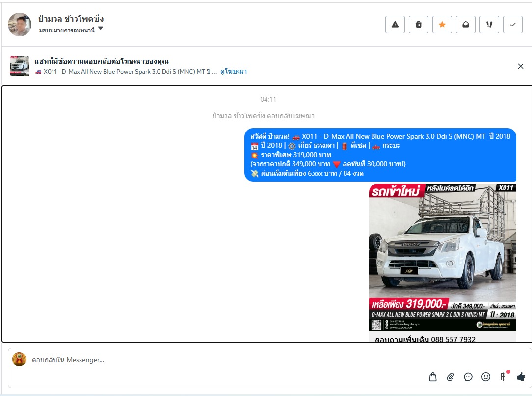Image resolution: width=532 pixels, height=396 pixels.
Task: Open the white Isuzu truck ad image
Action: pyautogui.click(x=442, y=257)
